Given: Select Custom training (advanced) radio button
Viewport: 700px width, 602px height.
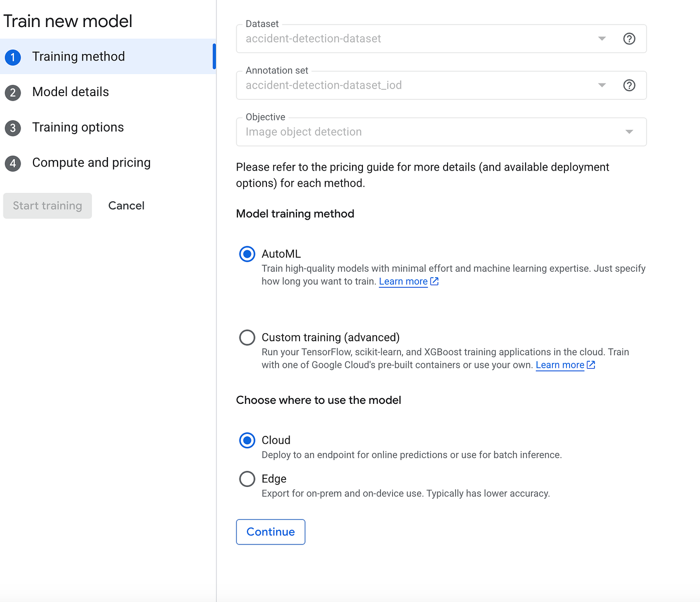Looking at the screenshot, I should point(247,337).
